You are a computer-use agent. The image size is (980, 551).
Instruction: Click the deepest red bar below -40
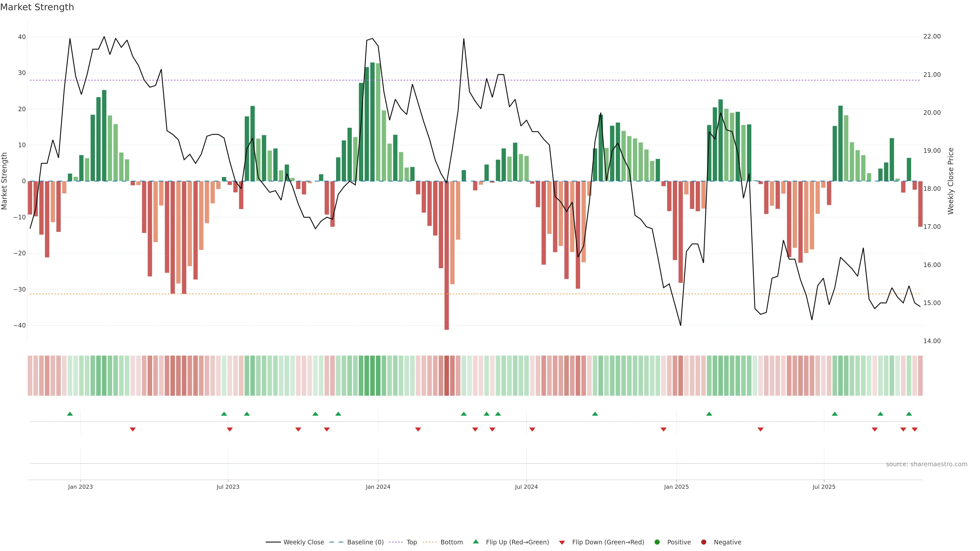pyautogui.click(x=447, y=266)
